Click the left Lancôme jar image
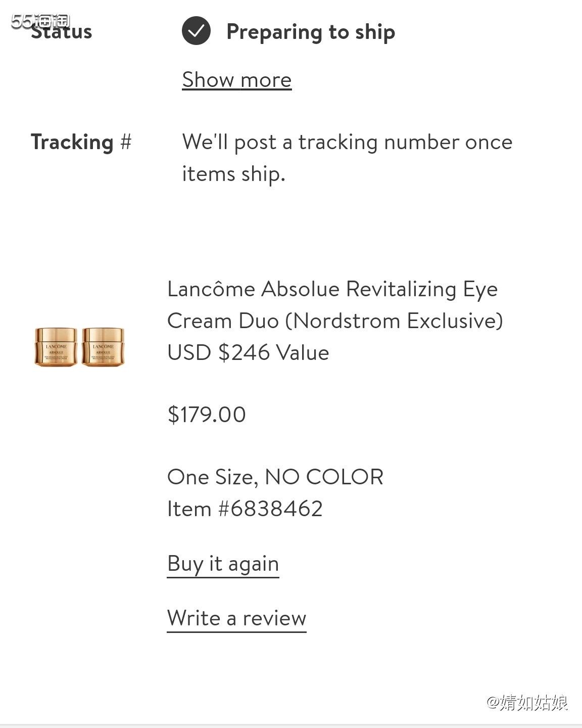The image size is (582, 728). click(56, 347)
